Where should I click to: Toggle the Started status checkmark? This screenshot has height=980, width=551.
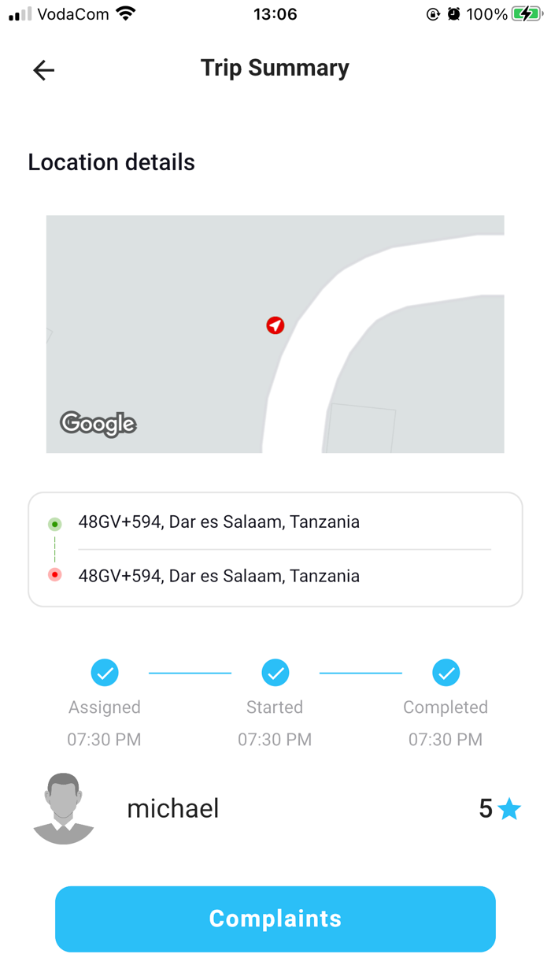pyautogui.click(x=275, y=672)
